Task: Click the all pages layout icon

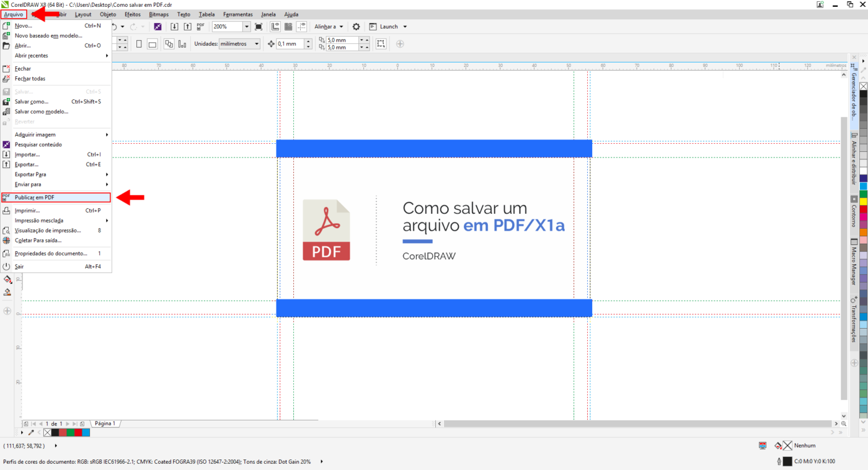Action: point(169,44)
